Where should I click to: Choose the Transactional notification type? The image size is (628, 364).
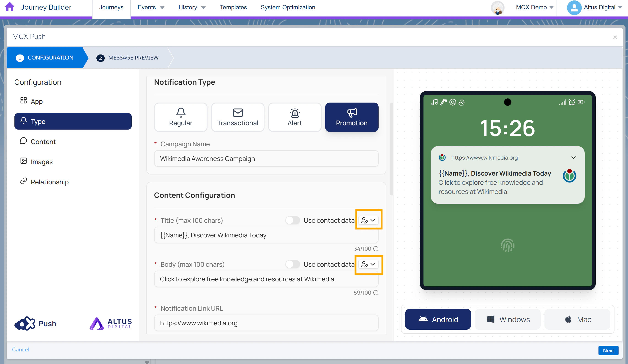click(238, 117)
